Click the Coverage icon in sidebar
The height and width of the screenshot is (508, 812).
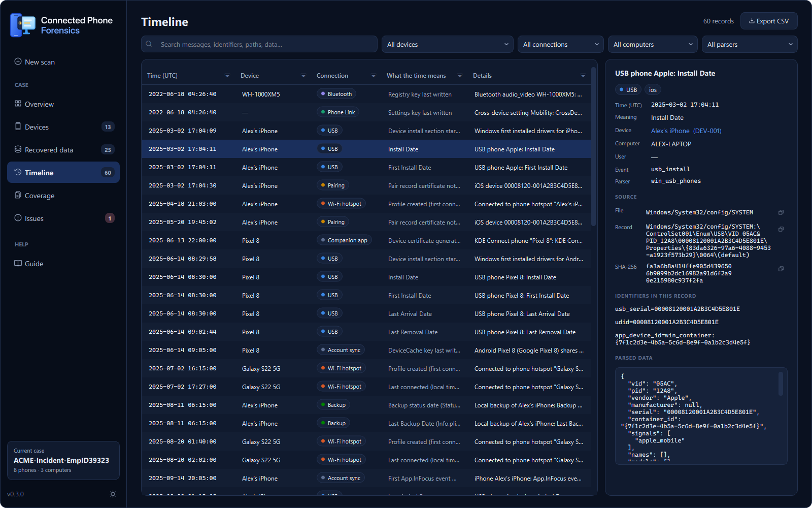point(18,195)
